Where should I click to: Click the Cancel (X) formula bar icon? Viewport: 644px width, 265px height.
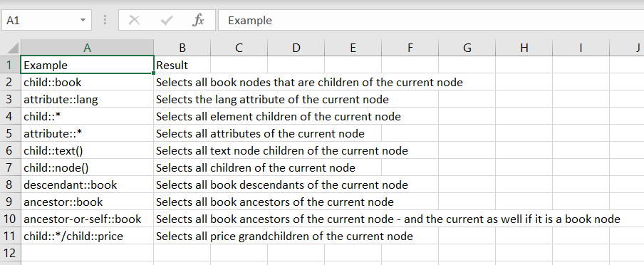click(135, 20)
